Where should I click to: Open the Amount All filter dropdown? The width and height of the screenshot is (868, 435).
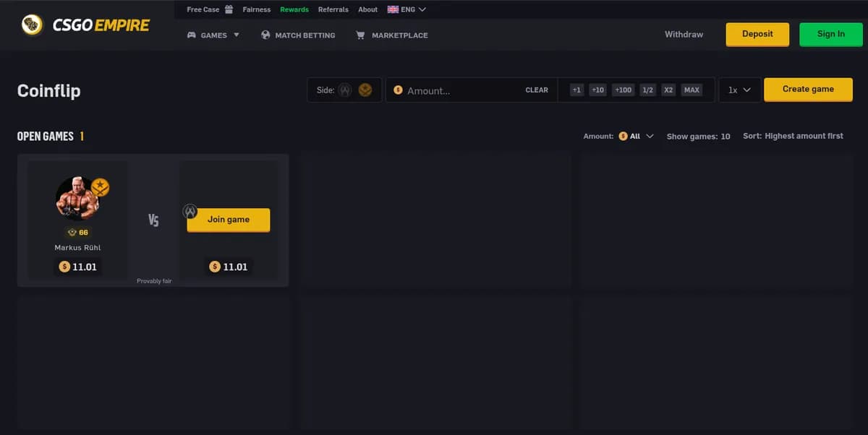coord(637,136)
